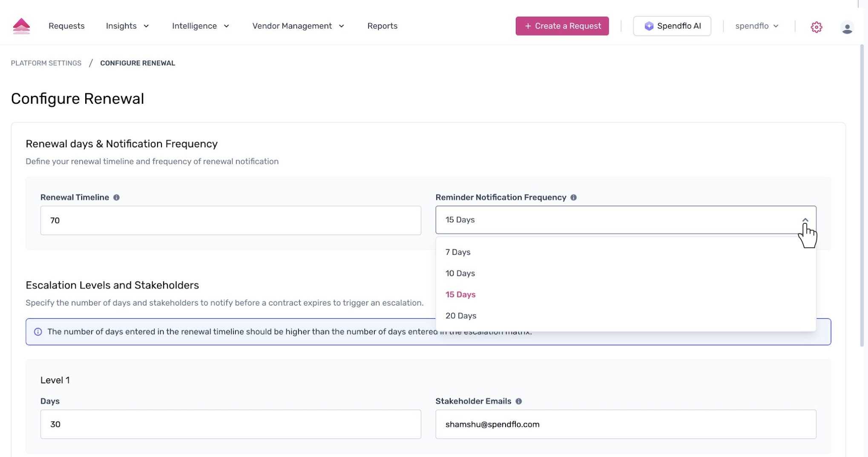Choose 10 Days from the frequency list
868x457 pixels.
(x=460, y=274)
